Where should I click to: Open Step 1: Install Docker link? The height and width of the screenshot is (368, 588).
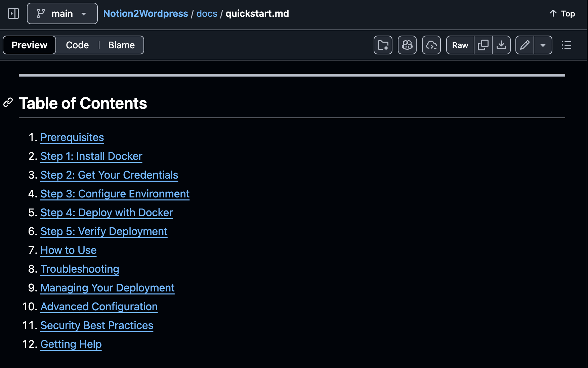click(91, 156)
